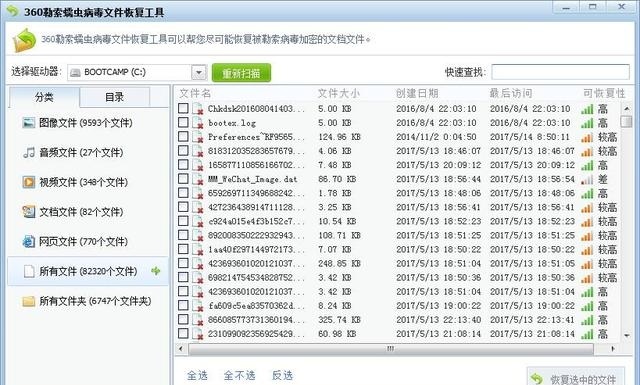
Task: Select the 图像文件 category icon
Action: click(x=29, y=123)
